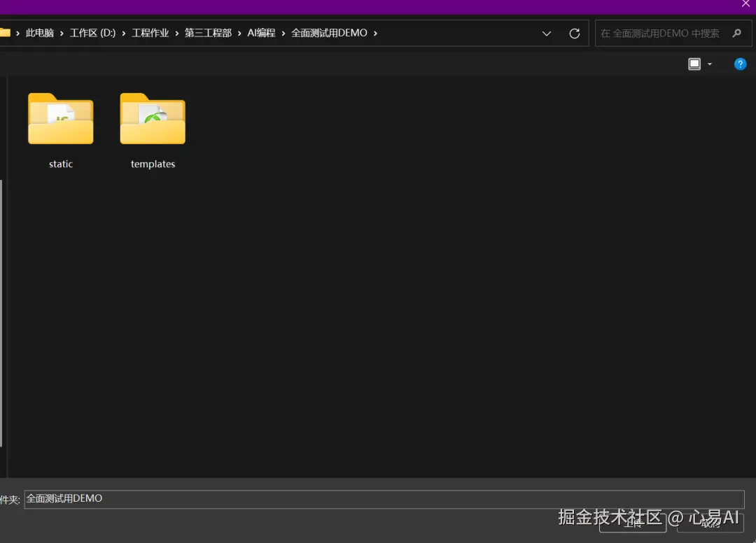The image size is (756, 543).
Task: Click the folder name input field
Action: [384, 499]
